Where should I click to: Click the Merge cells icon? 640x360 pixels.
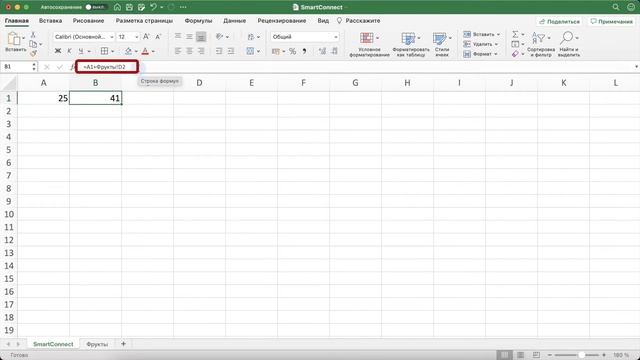tap(250, 51)
